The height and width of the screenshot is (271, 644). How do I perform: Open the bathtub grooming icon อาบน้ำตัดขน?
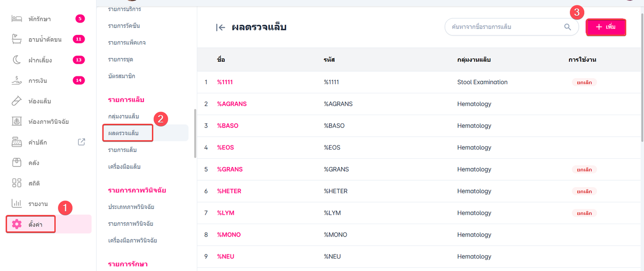[x=17, y=39]
